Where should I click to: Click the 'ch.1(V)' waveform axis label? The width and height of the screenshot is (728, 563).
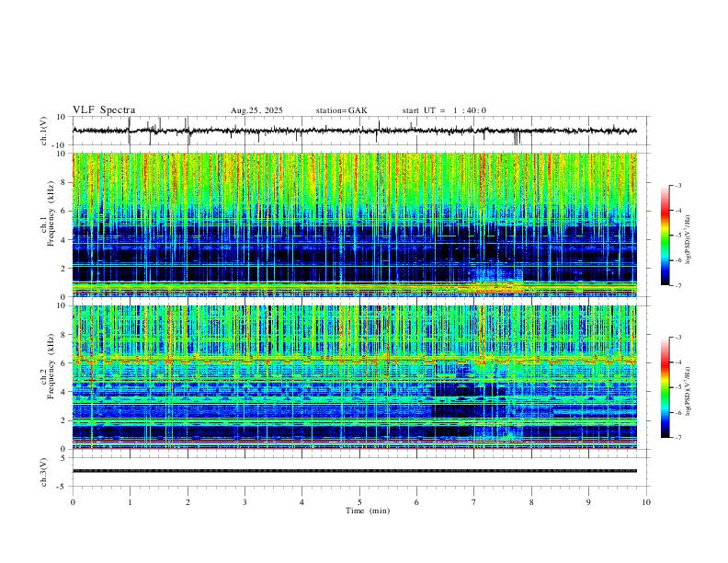tap(44, 131)
